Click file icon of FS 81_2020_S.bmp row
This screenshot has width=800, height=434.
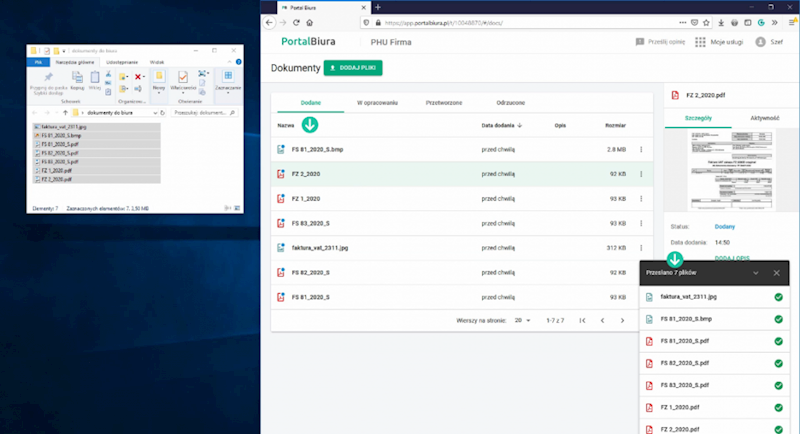[x=281, y=149]
